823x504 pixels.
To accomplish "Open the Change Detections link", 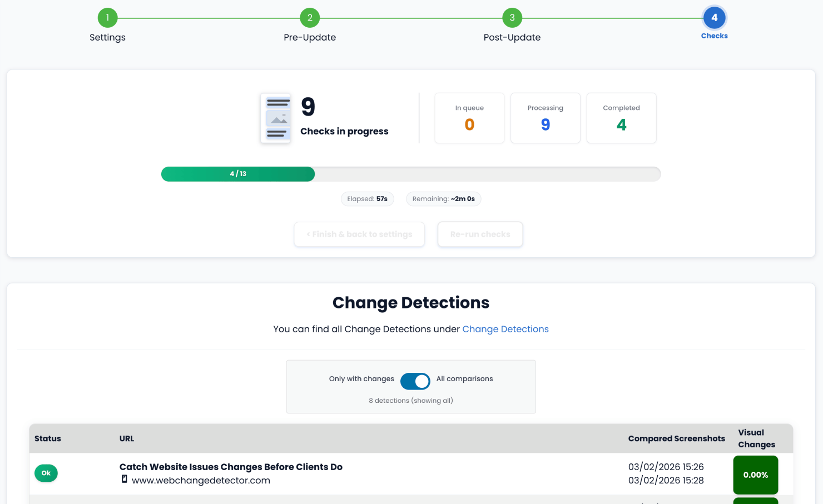I will [505, 329].
